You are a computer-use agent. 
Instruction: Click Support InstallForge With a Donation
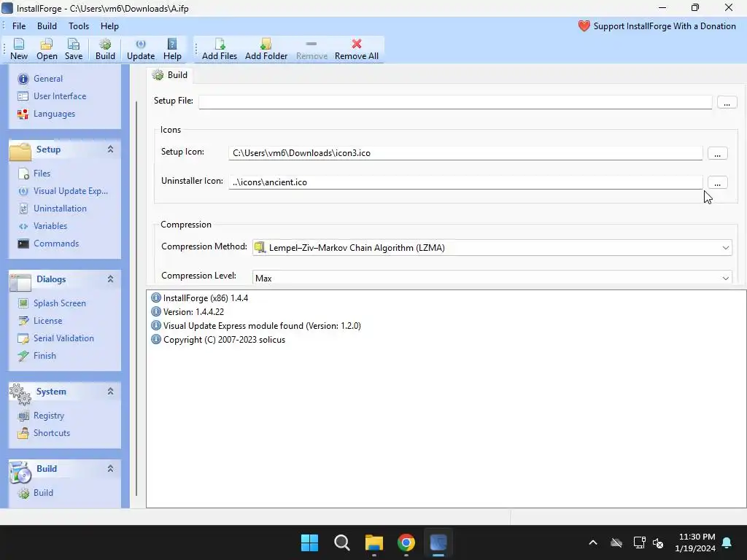(657, 26)
